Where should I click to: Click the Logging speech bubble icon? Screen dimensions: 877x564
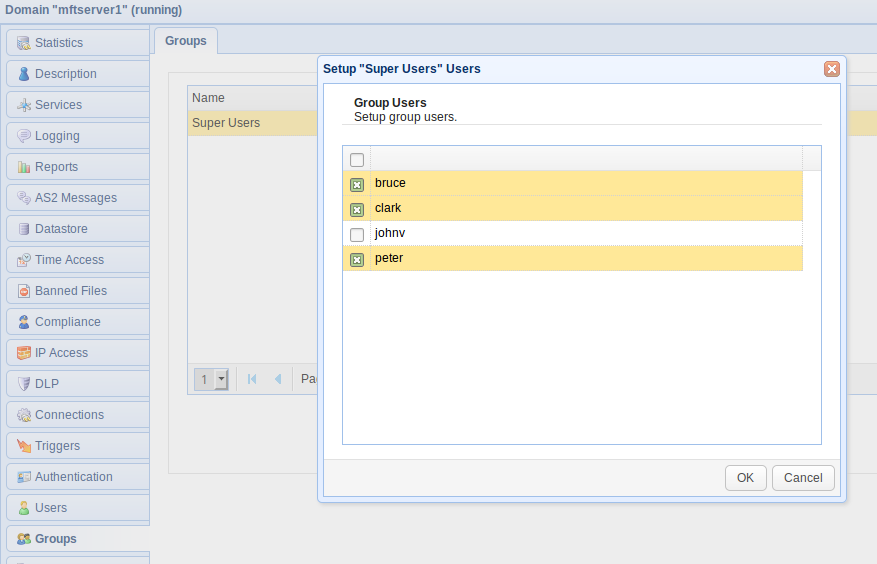[24, 136]
